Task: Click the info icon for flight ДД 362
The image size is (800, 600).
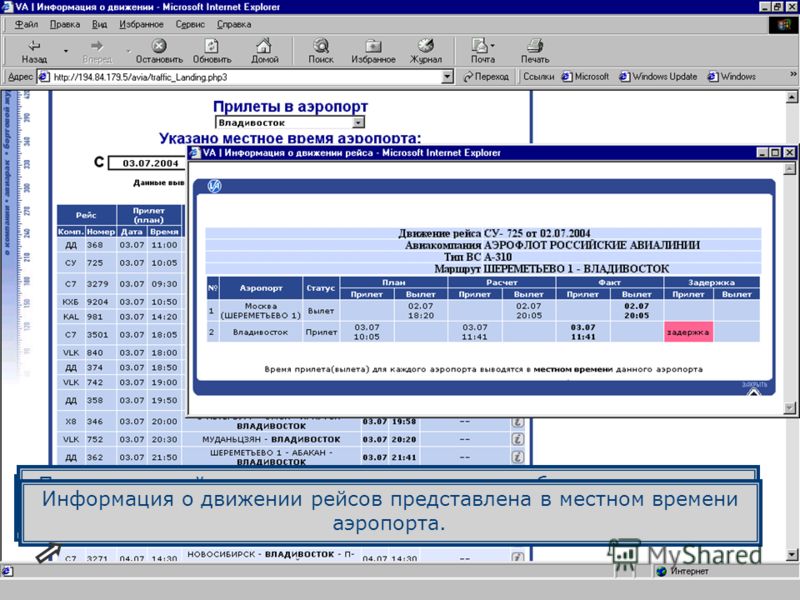Action: 517,457
